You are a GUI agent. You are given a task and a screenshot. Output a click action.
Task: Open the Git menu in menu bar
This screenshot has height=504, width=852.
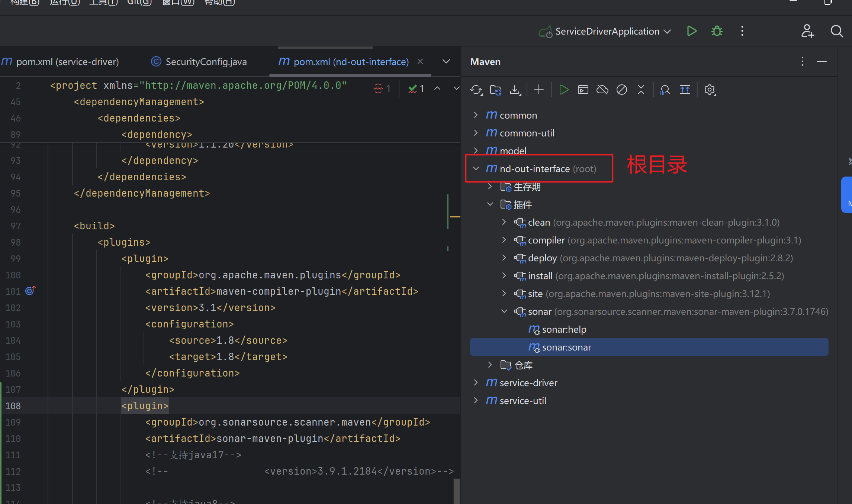pos(139,3)
